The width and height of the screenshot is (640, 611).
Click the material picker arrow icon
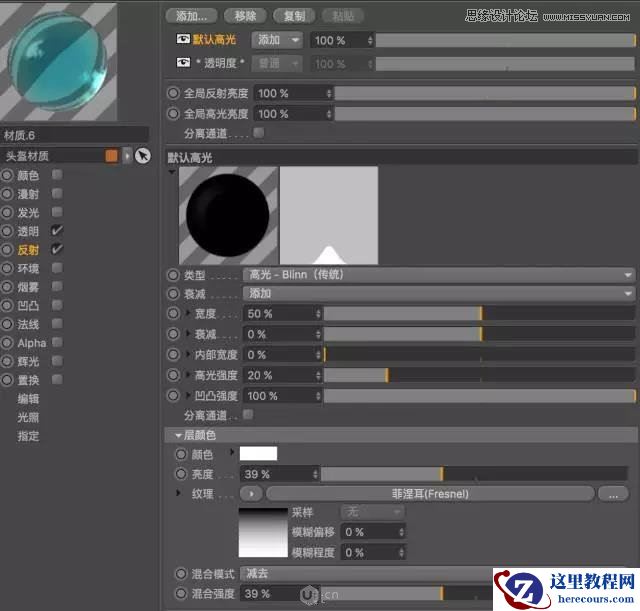click(142, 156)
